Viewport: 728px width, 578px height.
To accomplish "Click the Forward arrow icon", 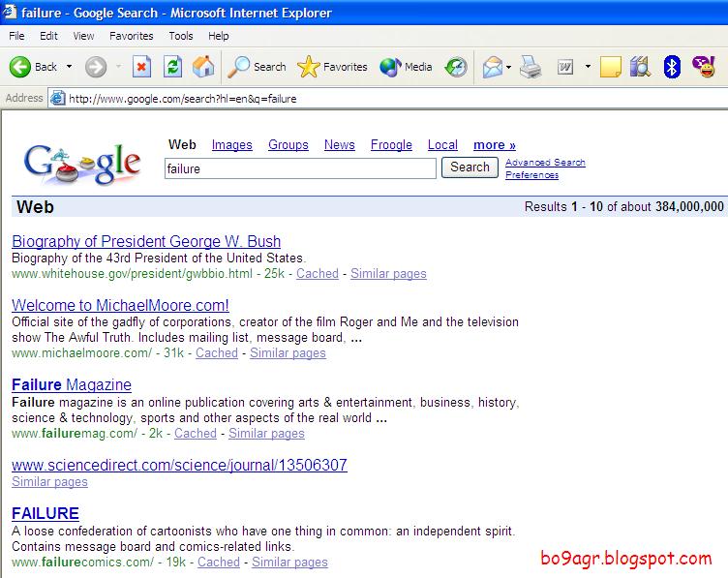I will 96,67.
